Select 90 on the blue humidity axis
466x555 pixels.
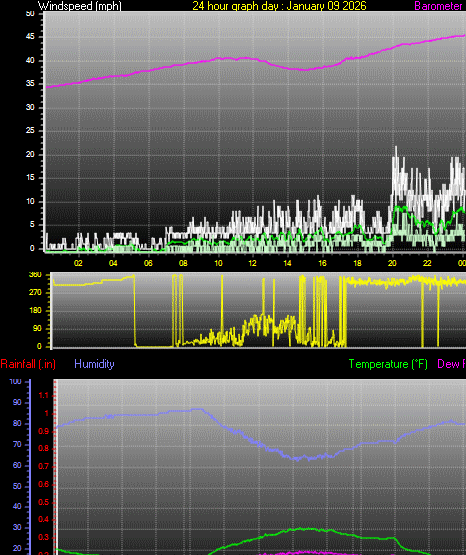(x=17, y=402)
